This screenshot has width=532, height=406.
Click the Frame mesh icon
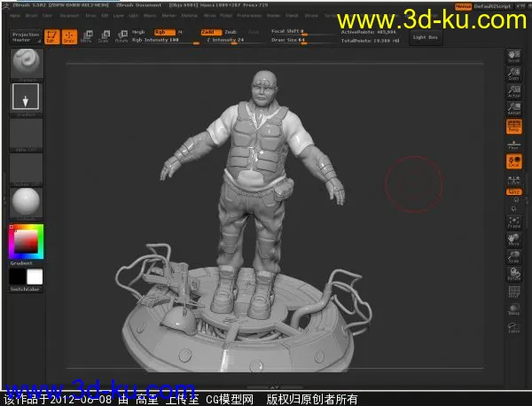(x=514, y=223)
